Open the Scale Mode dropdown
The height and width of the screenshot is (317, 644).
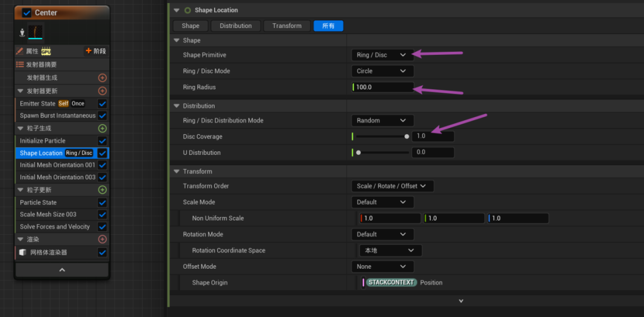click(382, 202)
